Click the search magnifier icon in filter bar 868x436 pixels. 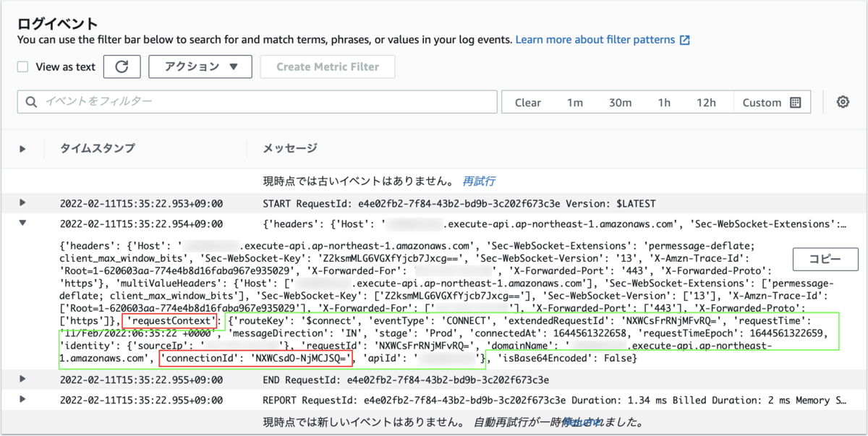[x=31, y=102]
